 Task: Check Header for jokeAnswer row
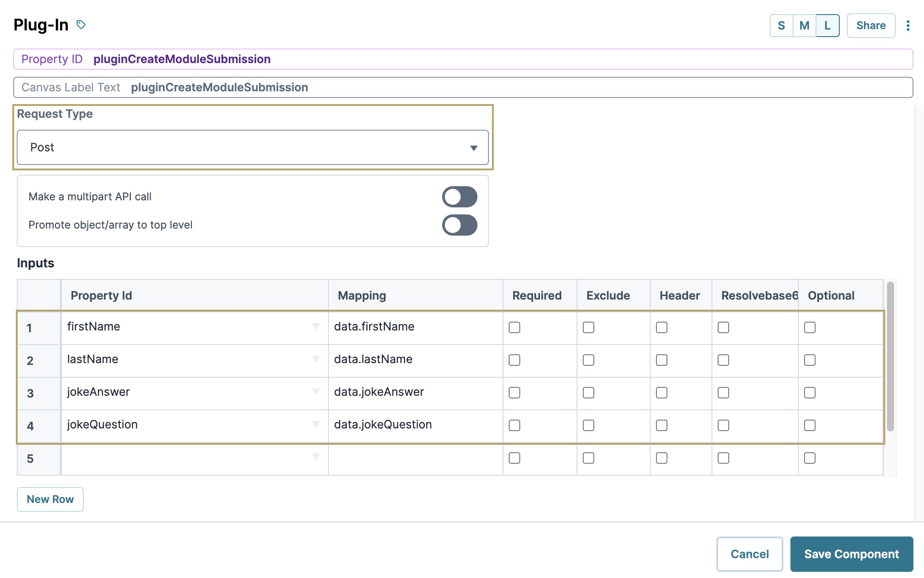pyautogui.click(x=662, y=393)
